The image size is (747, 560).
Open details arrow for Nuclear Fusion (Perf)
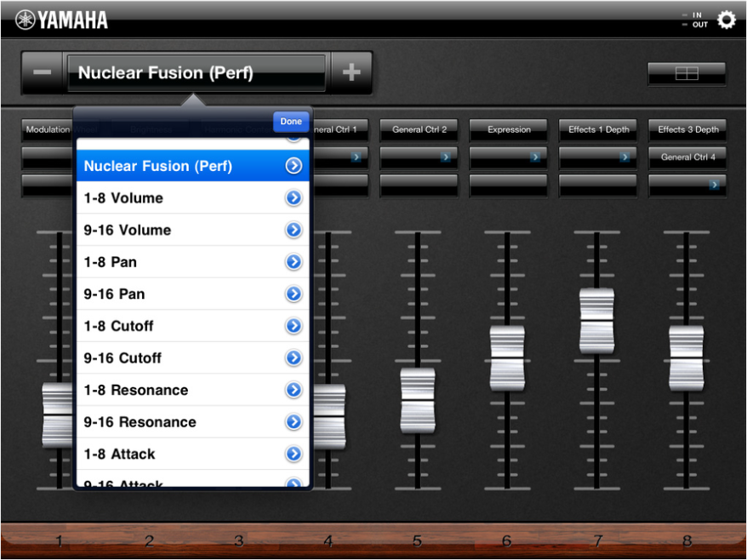[x=294, y=166]
